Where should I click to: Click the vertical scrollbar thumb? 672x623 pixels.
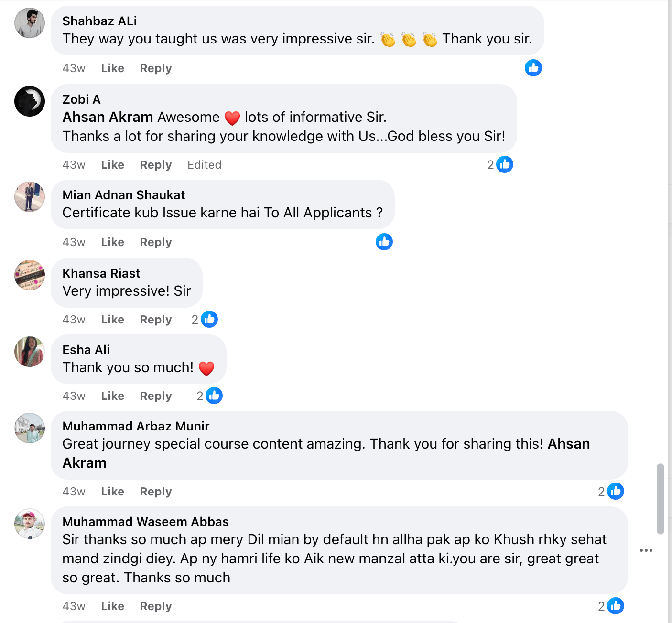(661, 498)
